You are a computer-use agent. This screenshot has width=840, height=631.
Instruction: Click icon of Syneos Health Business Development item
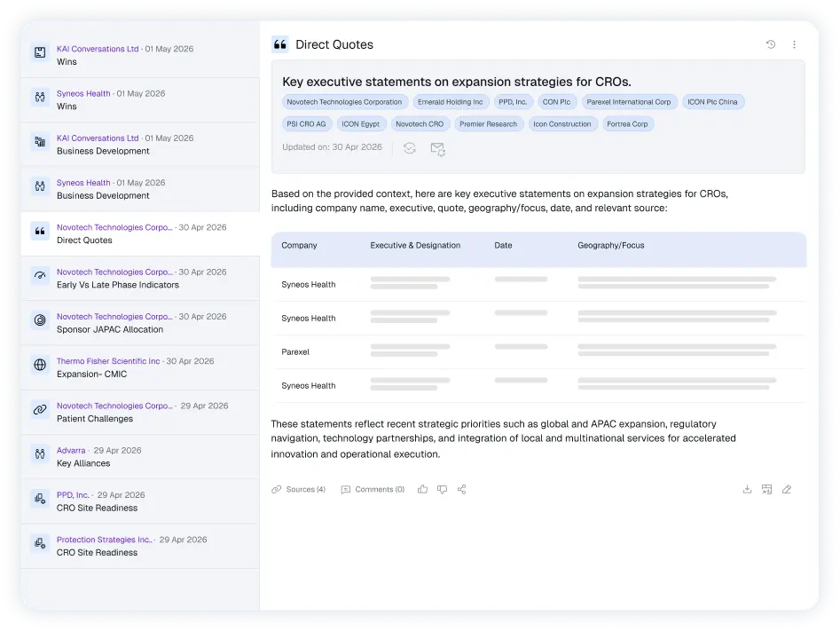[x=40, y=186]
